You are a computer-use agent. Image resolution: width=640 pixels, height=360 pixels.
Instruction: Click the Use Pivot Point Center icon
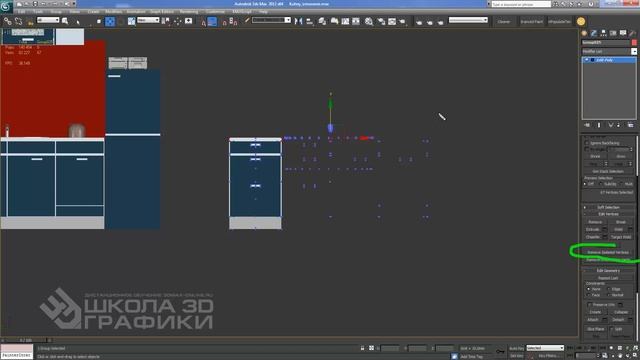click(166, 21)
